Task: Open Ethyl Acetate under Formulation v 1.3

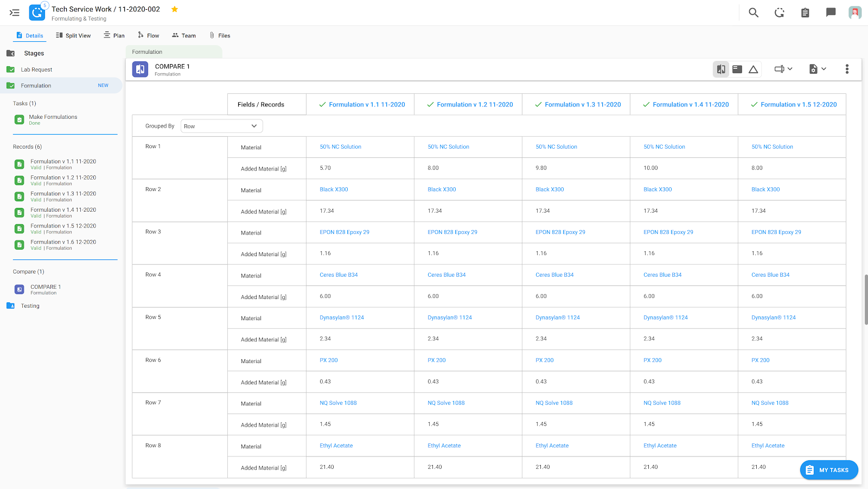Action: coord(552,446)
